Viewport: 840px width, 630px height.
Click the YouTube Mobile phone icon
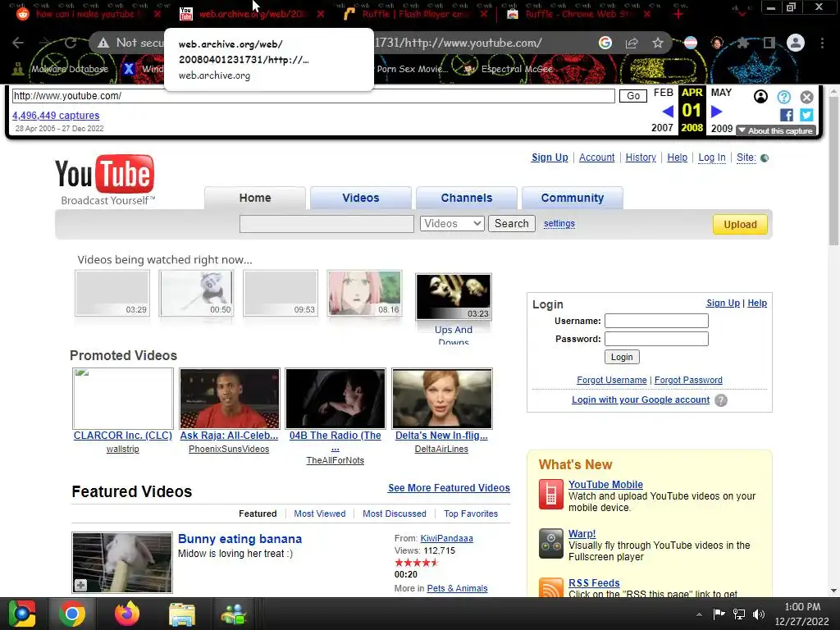point(550,495)
